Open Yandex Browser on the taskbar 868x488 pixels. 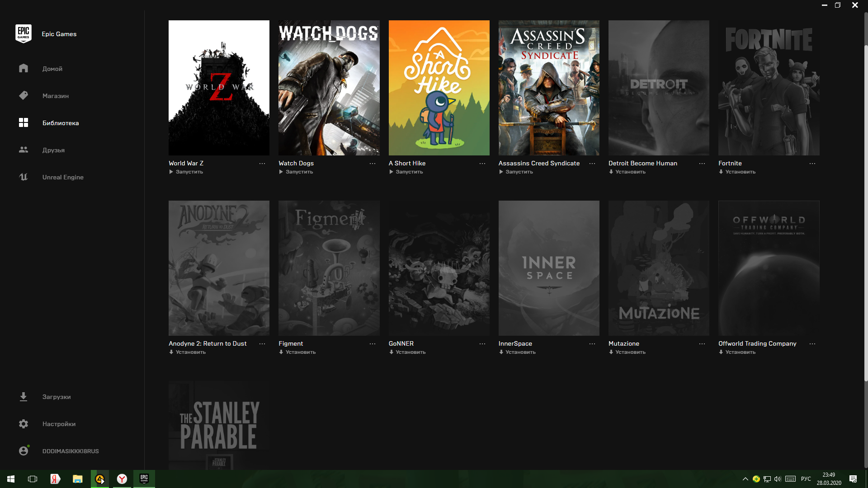(122, 479)
